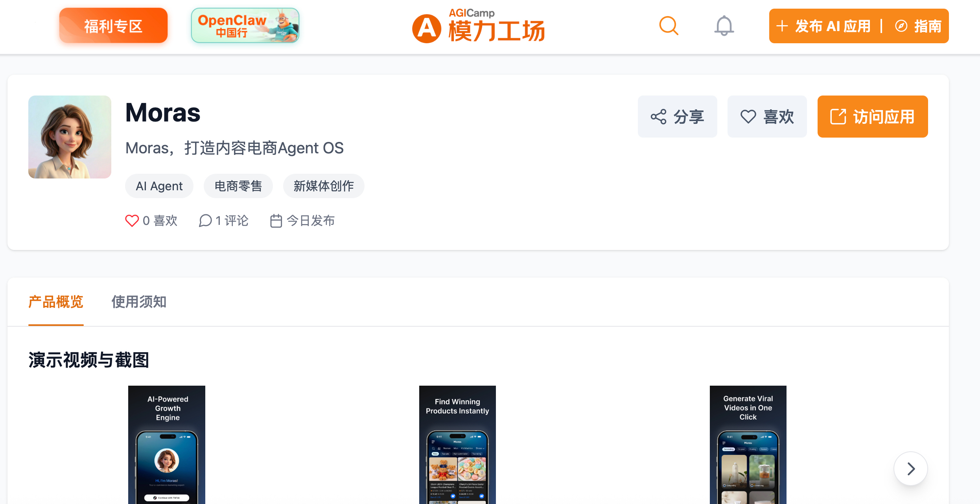This screenshot has width=980, height=504.
Task: Select the 电商零售 category tag
Action: (x=238, y=186)
